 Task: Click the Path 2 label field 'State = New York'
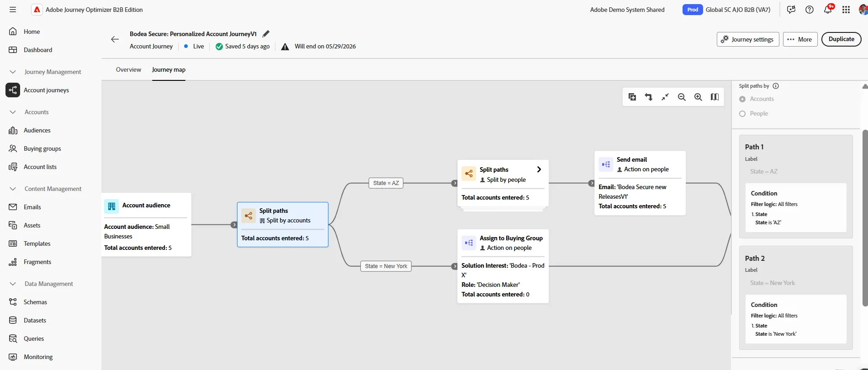796,283
